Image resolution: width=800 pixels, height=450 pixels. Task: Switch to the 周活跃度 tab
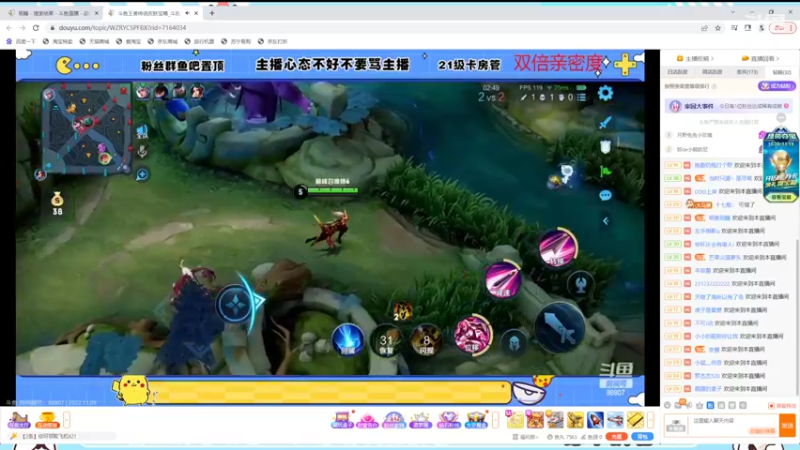pyautogui.click(x=712, y=72)
